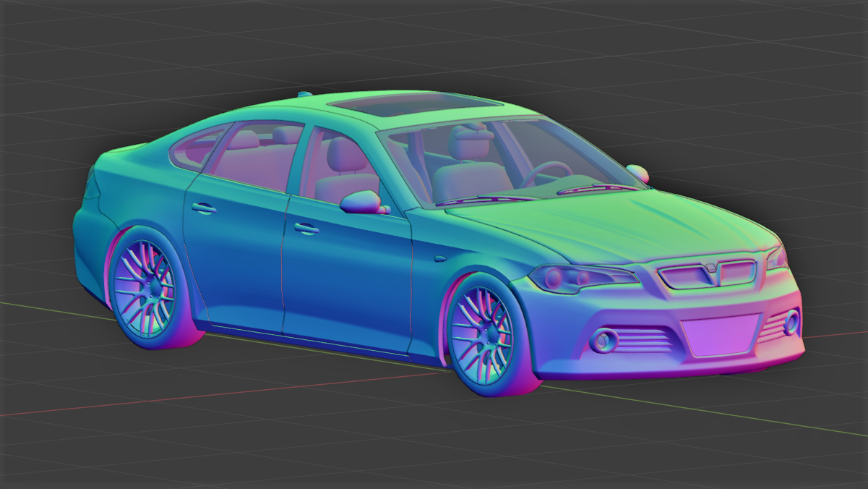Click the near-side door mirror
Image resolution: width=868 pixels, height=489 pixels.
361,202
